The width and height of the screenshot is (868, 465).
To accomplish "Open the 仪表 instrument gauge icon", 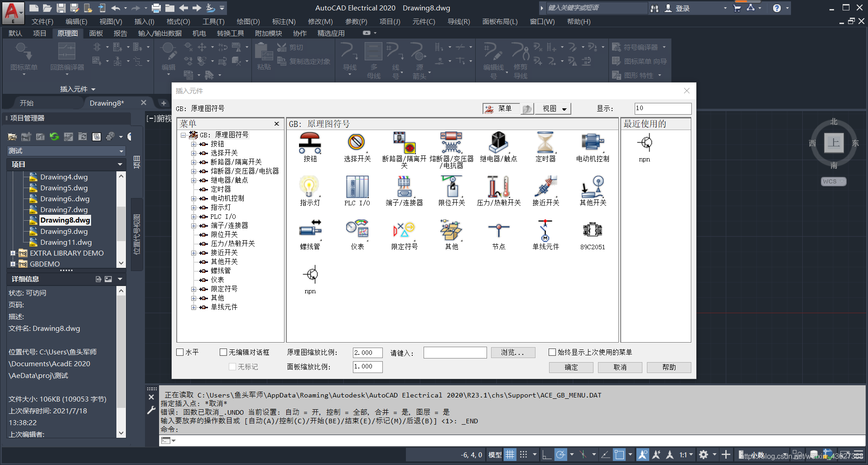I will [x=357, y=230].
